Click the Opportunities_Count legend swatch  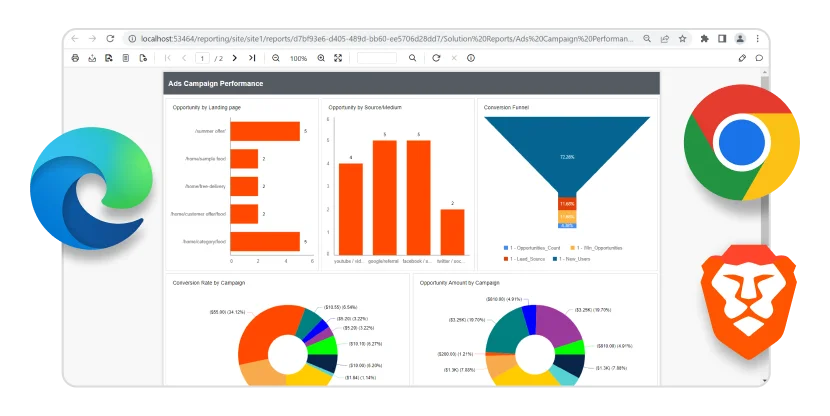point(506,248)
